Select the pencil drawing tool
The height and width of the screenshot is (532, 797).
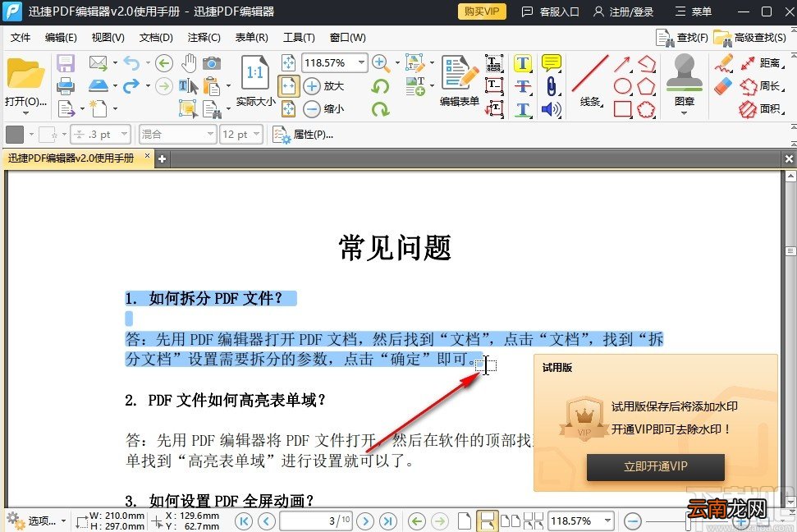724,63
